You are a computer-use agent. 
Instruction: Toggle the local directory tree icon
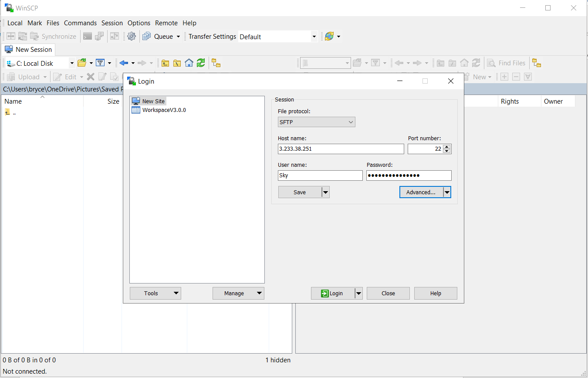(x=216, y=63)
